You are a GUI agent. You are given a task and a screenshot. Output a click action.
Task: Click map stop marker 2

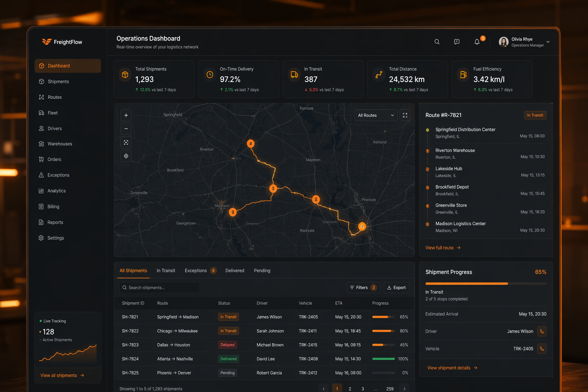tap(273, 188)
